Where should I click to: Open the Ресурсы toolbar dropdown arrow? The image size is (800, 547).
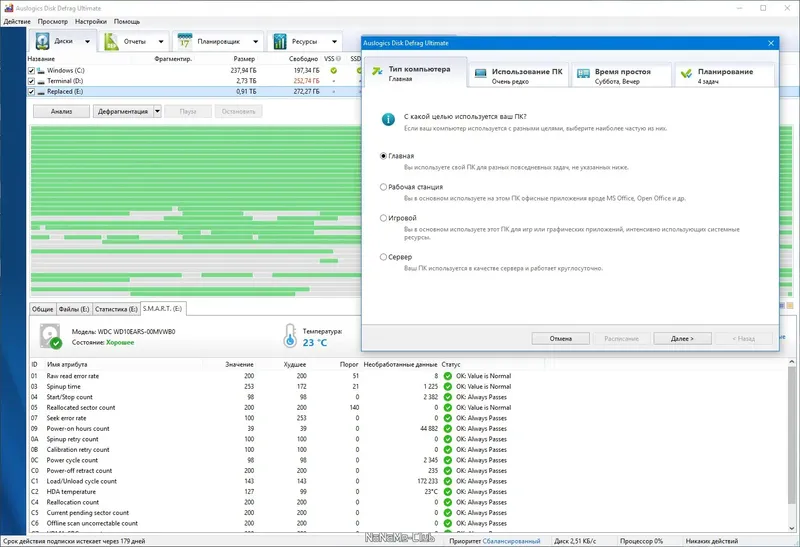click(334, 42)
